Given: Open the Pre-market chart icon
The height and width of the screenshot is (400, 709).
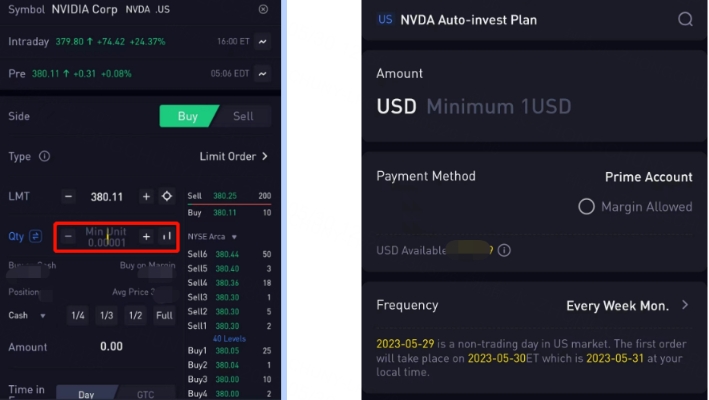Looking at the screenshot, I should (262, 74).
